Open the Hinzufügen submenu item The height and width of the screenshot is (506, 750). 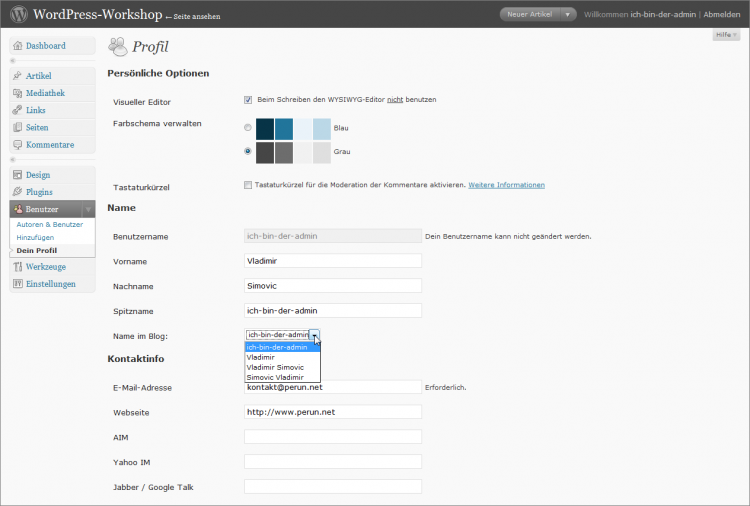coord(36,238)
